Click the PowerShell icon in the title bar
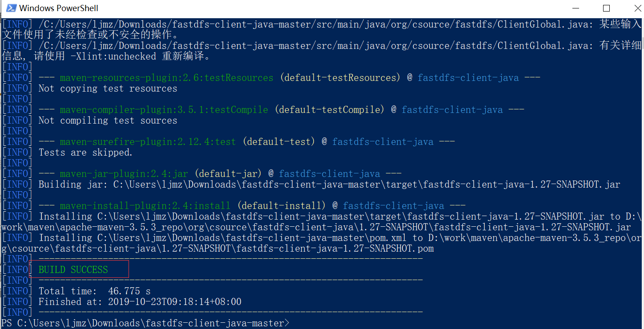Viewport: 644px width, 329px height. click(11, 8)
